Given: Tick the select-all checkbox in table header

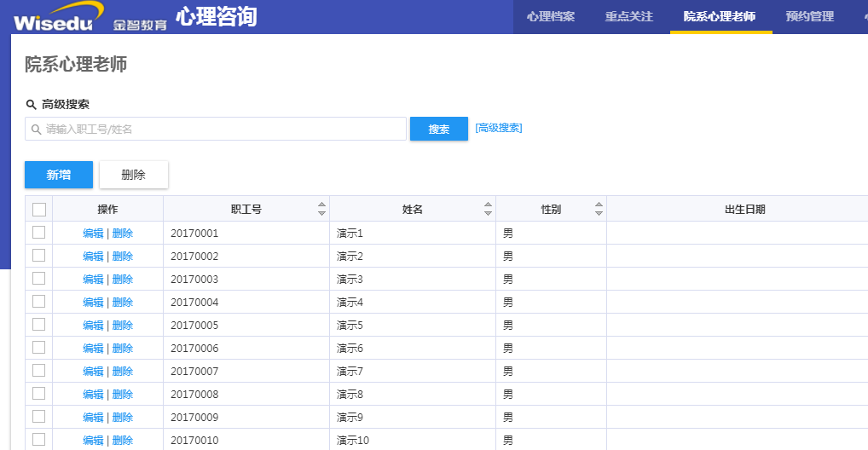Looking at the screenshot, I should tap(38, 209).
